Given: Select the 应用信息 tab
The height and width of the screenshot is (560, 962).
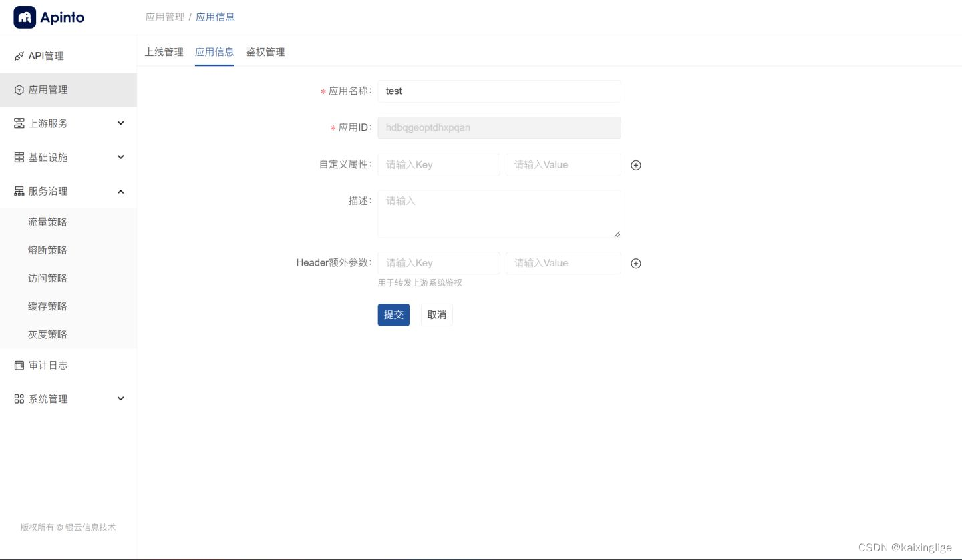Looking at the screenshot, I should 214,52.
